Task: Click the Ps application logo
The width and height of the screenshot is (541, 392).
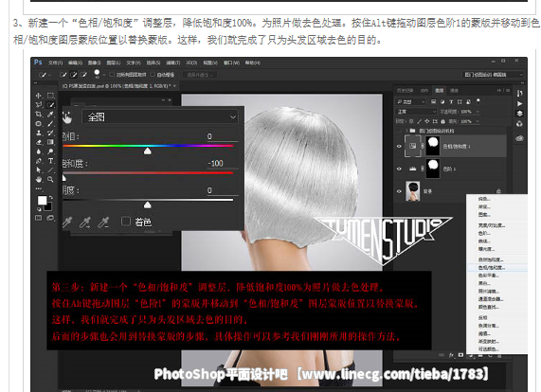Action: pyautogui.click(x=38, y=62)
